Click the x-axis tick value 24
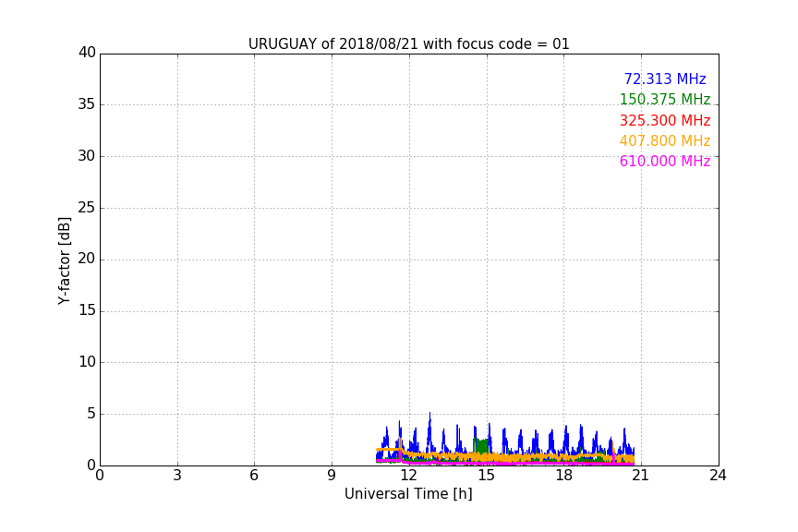The width and height of the screenshot is (798, 532). coord(718,476)
